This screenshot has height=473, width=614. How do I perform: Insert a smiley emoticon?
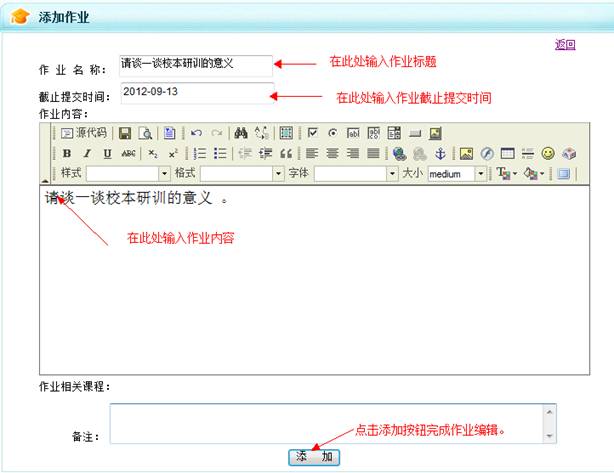(x=548, y=153)
